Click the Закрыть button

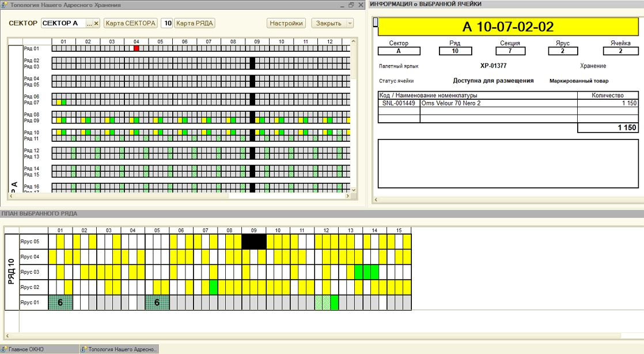coord(329,24)
